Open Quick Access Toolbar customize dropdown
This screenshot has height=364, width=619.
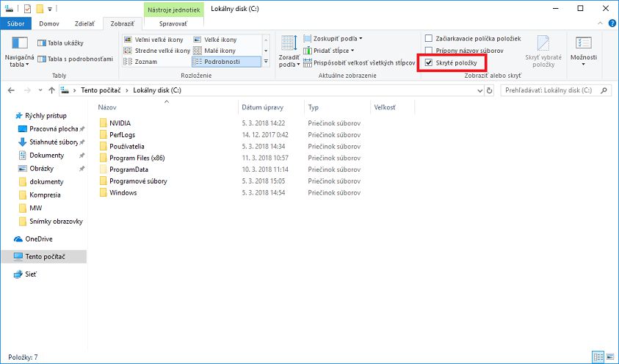(x=50, y=9)
